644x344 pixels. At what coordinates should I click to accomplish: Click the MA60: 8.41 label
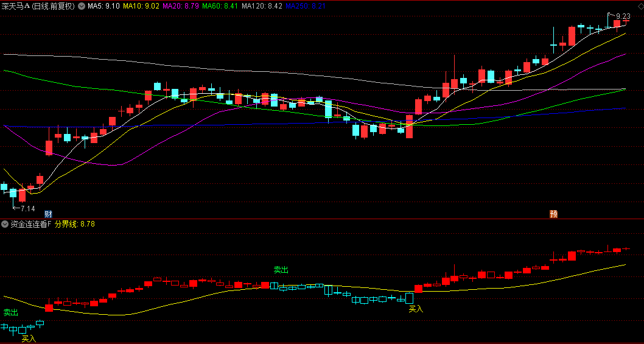click(x=220, y=5)
